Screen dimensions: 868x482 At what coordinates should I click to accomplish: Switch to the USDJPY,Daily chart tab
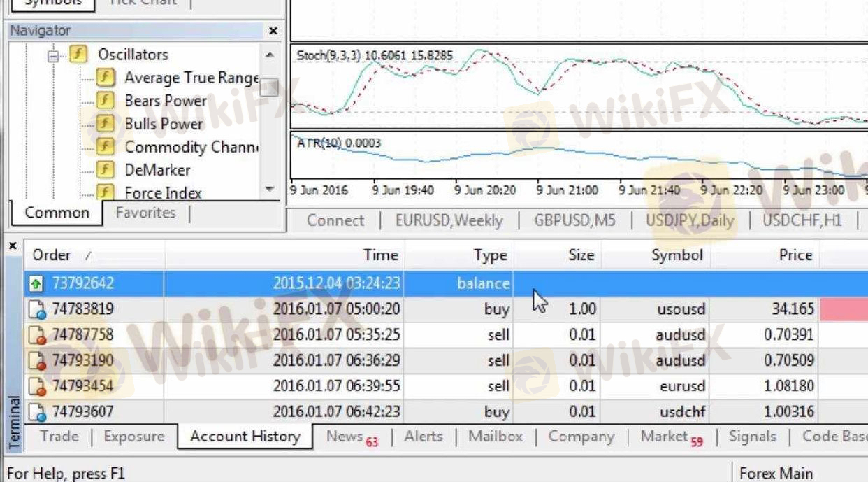[x=689, y=220]
